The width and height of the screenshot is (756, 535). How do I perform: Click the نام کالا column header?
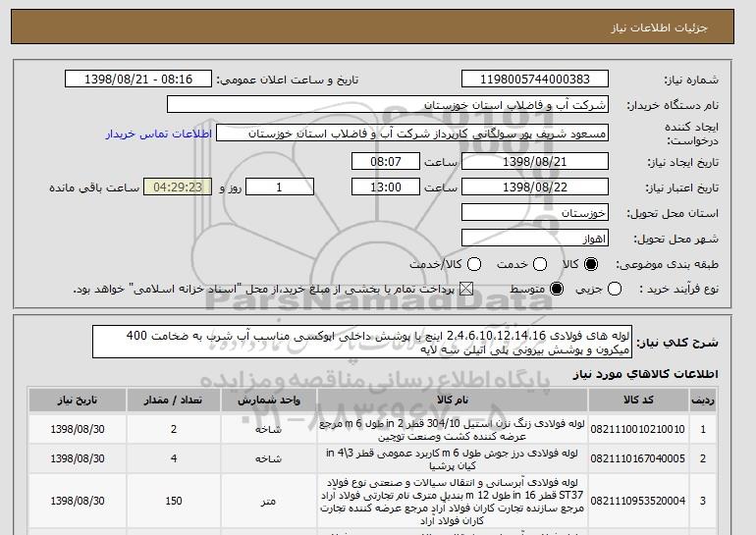453,401
